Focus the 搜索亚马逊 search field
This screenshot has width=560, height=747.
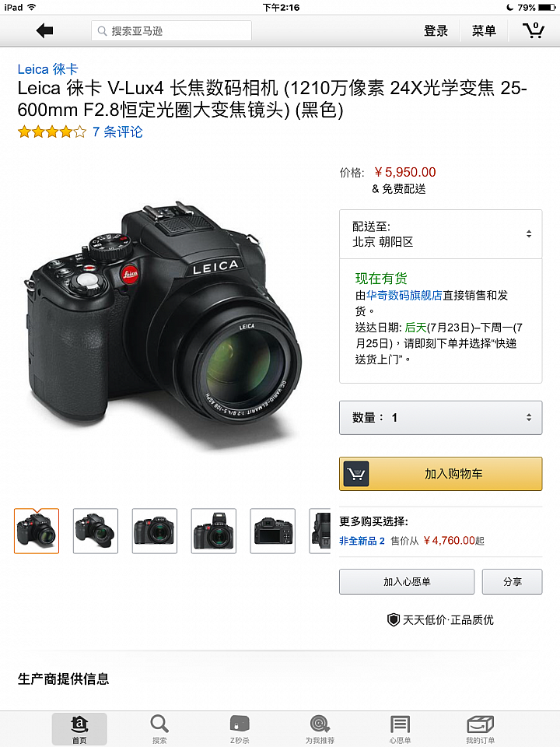(x=171, y=31)
